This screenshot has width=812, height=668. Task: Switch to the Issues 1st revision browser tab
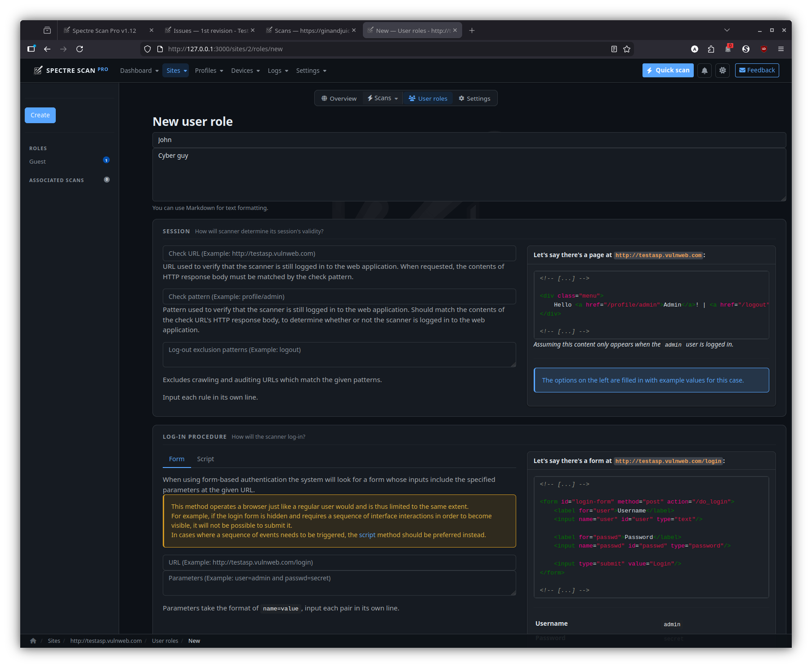210,31
